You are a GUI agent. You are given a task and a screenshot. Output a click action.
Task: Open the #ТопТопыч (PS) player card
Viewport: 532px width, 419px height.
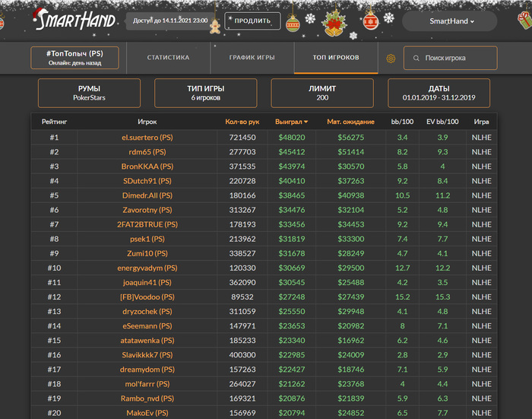point(74,58)
